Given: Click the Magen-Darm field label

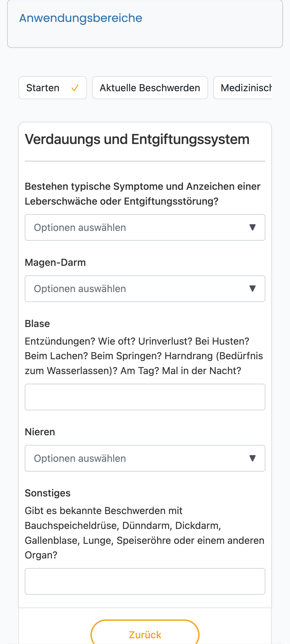Looking at the screenshot, I should (x=55, y=263).
